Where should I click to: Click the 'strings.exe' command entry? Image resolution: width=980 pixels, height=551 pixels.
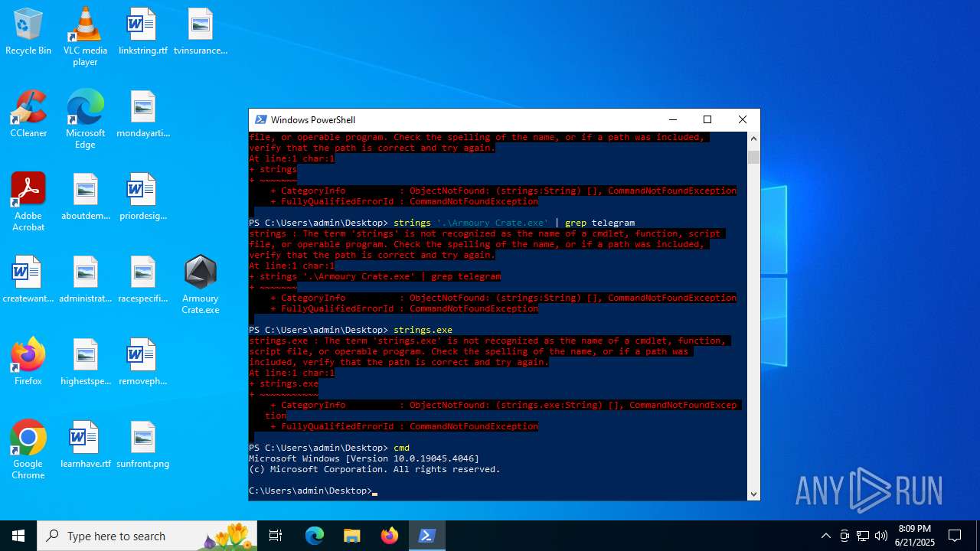pos(423,330)
